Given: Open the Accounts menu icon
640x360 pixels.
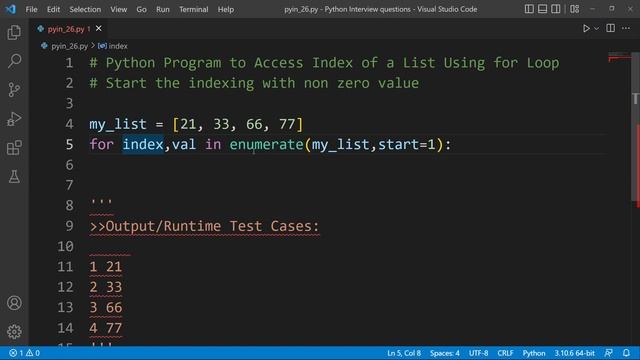Looking at the screenshot, I should pos(14,303).
